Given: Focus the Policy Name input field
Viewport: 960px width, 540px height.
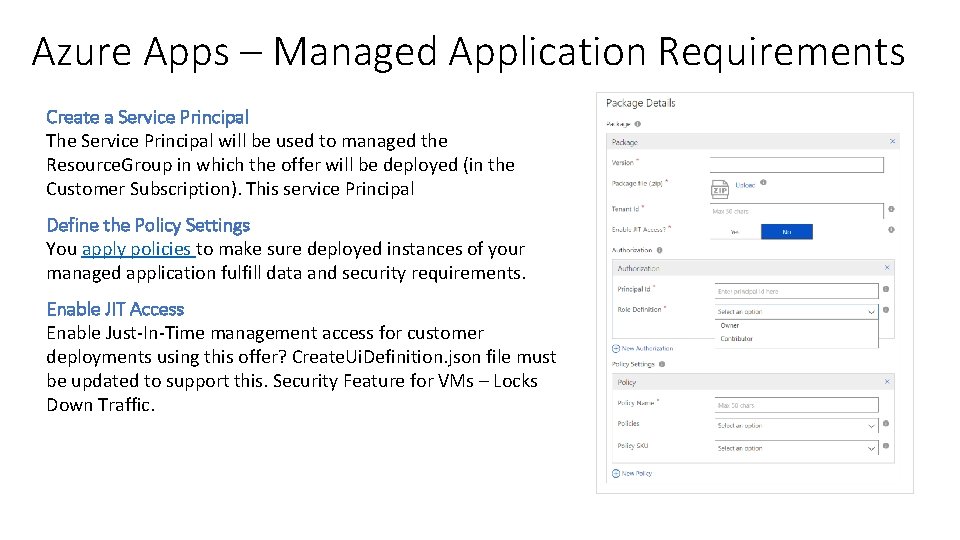Looking at the screenshot, I should click(x=797, y=405).
